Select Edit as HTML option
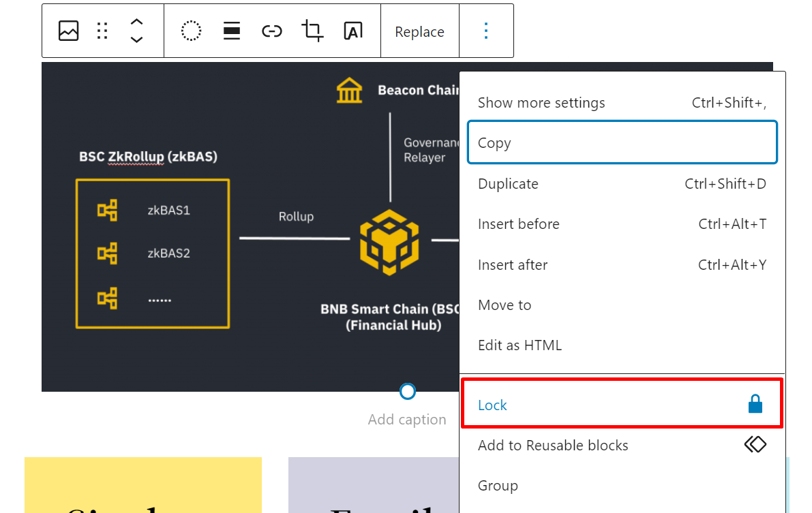The image size is (812, 513). (520, 345)
